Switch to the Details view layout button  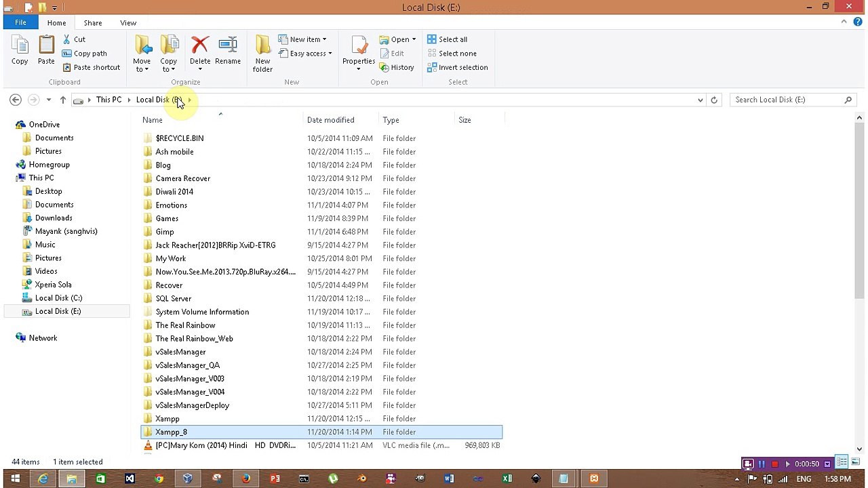842,462
